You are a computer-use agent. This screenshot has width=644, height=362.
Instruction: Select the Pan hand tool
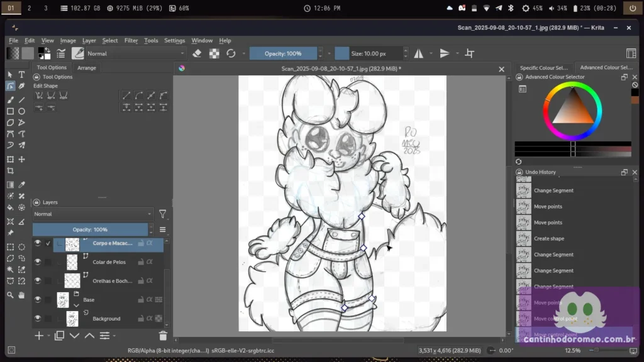click(x=22, y=295)
